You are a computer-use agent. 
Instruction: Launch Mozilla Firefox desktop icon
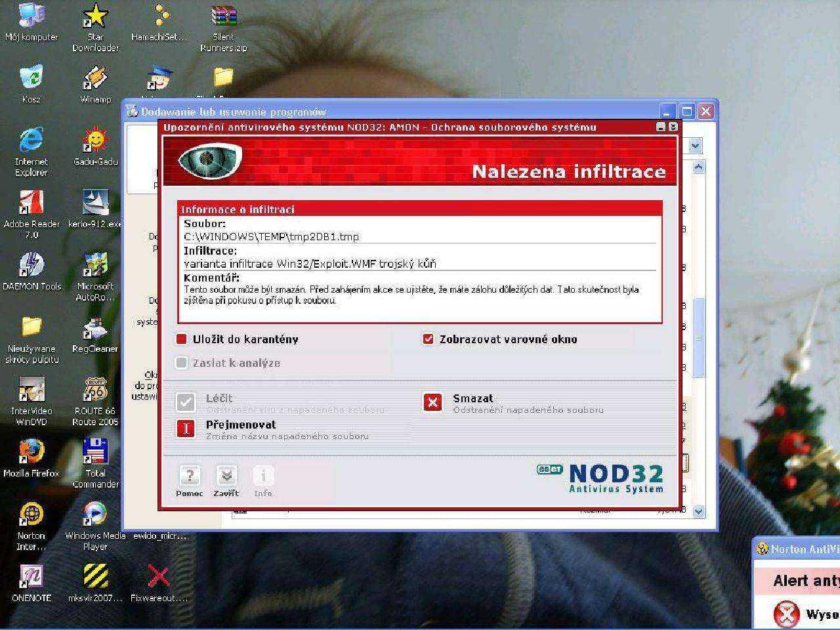31,458
